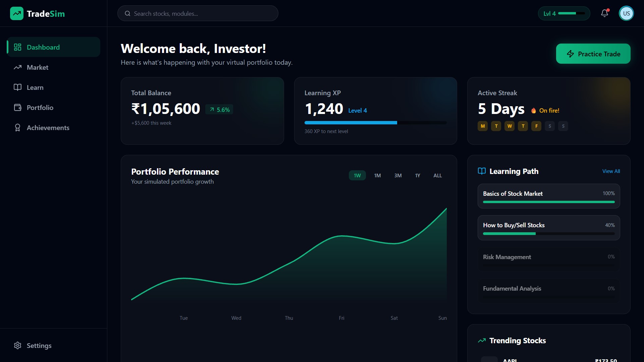Click the Basics of Stock Market progress bar
The width and height of the screenshot is (644, 362).
[x=549, y=202]
